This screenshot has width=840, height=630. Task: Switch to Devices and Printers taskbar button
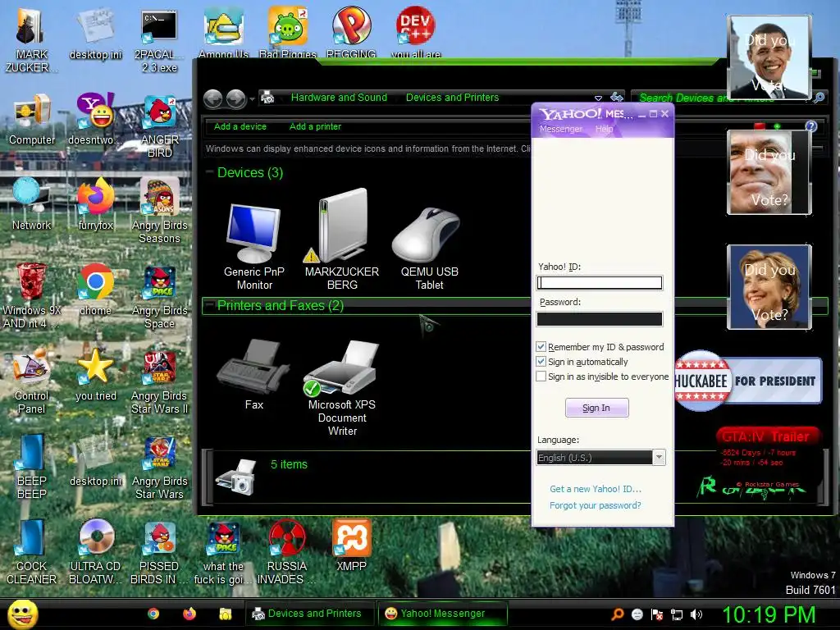[x=309, y=614]
